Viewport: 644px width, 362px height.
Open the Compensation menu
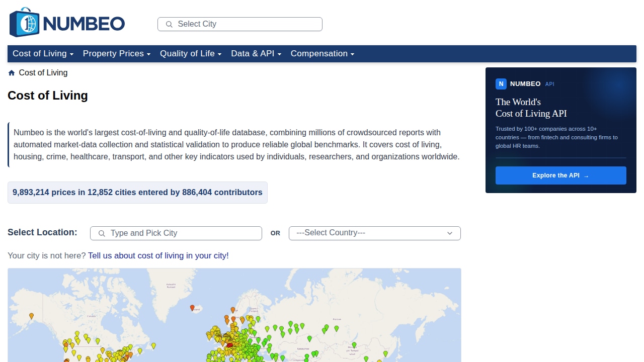(323, 54)
